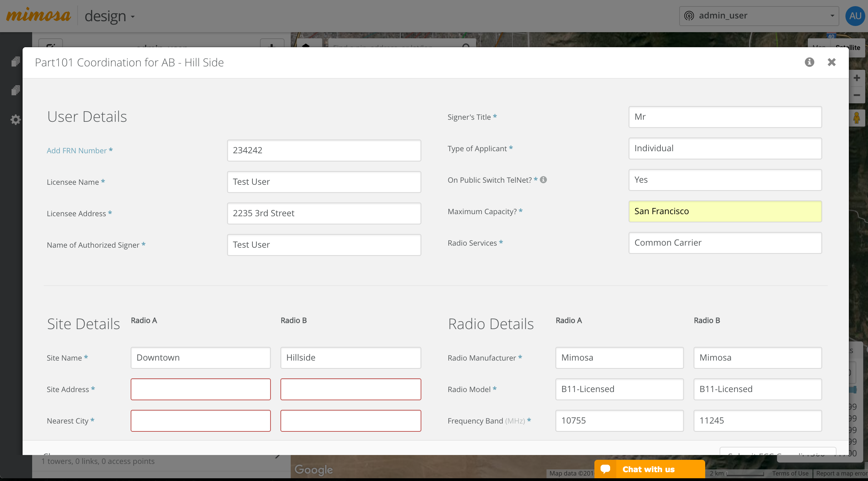Image resolution: width=868 pixels, height=481 pixels.
Task: Click the second stacked-pages sidebar icon
Action: (15, 90)
